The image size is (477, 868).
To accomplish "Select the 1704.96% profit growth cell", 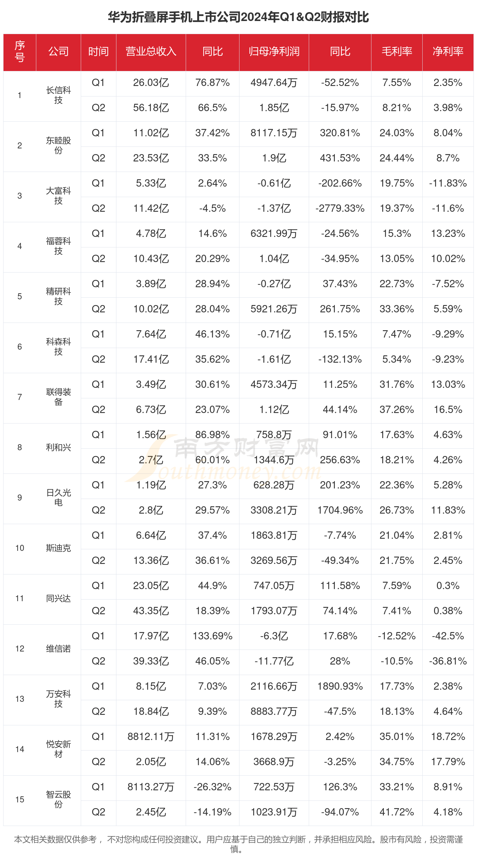I will point(340,510).
